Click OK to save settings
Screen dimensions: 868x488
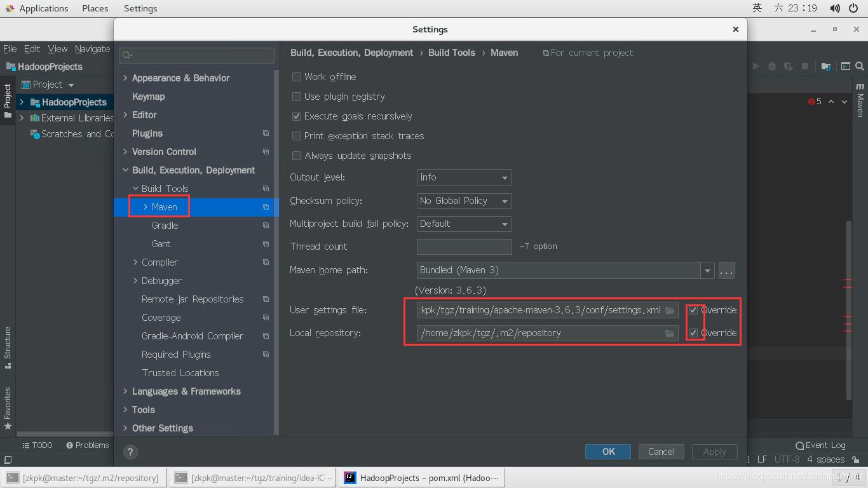pyautogui.click(x=608, y=452)
